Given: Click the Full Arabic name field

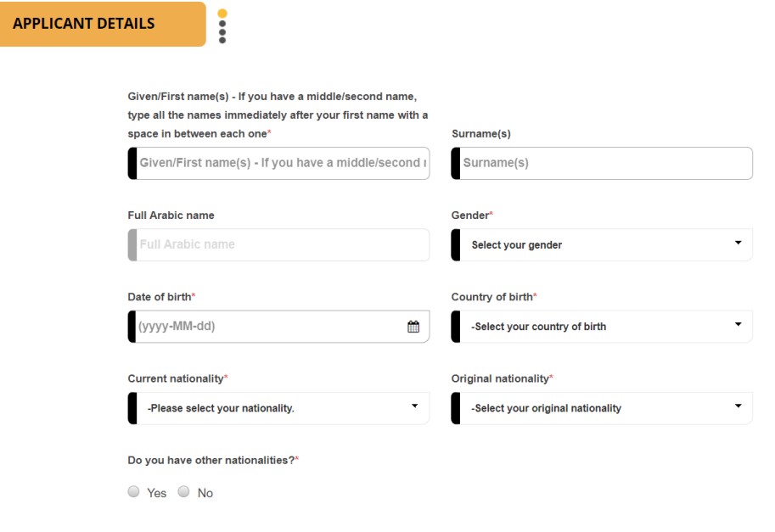Looking at the screenshot, I should pos(278,244).
